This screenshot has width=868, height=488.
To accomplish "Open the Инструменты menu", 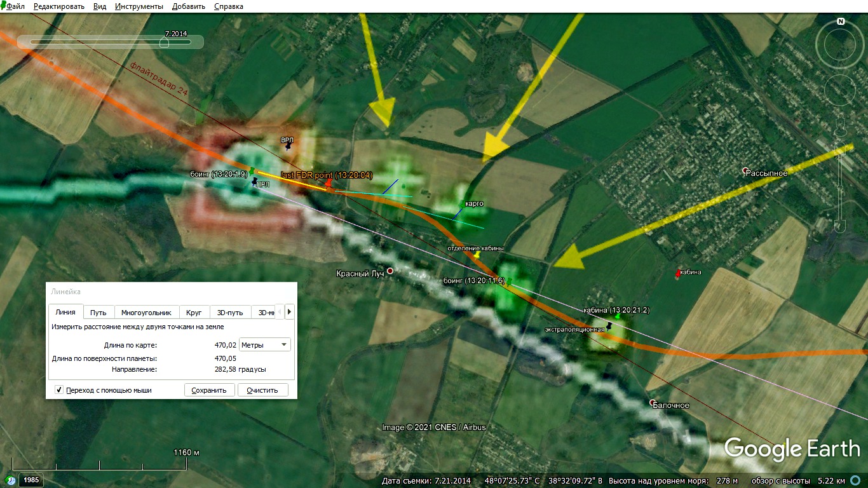I will coord(139,6).
